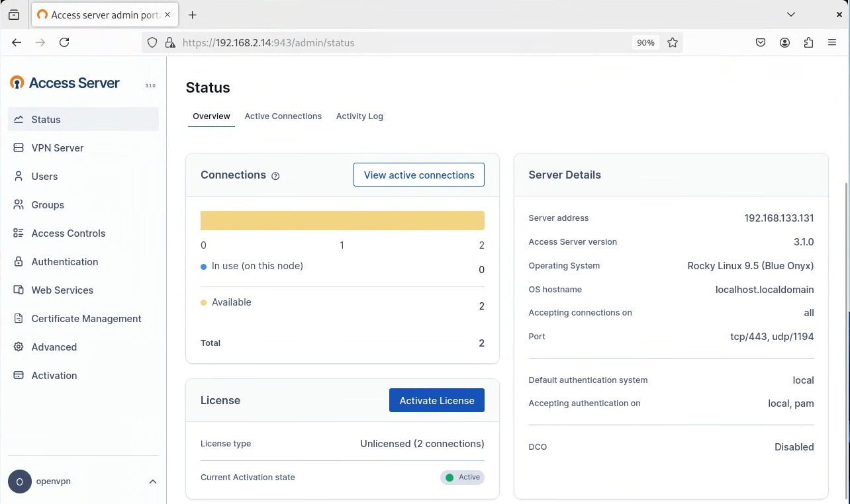This screenshot has height=504, width=850.
Task: Click the shield tracking protection icon
Action: (x=152, y=42)
